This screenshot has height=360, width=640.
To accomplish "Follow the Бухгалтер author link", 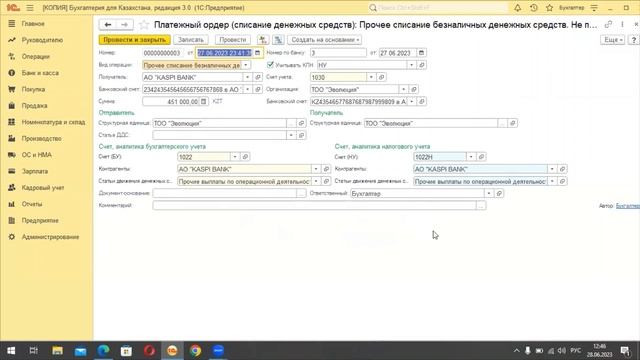I will point(628,206).
